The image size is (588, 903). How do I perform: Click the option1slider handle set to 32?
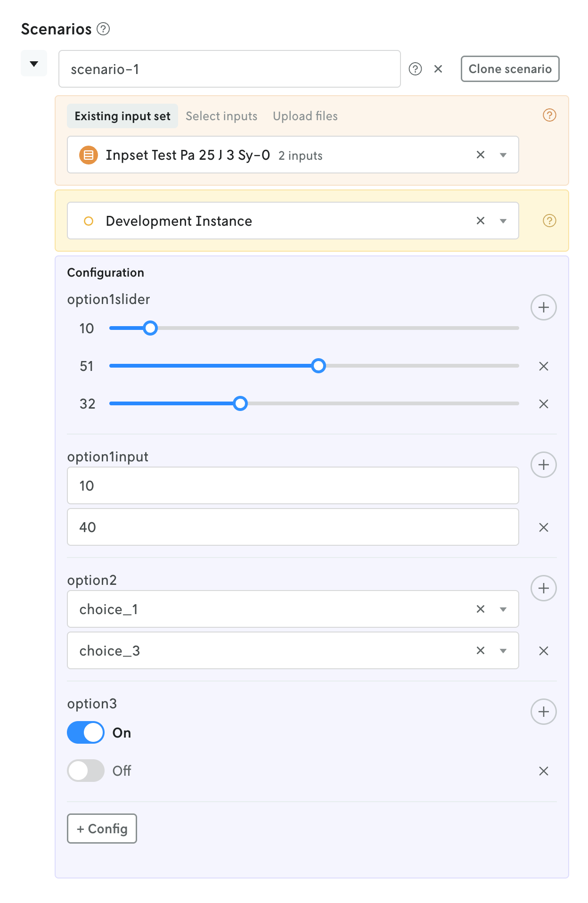click(x=240, y=403)
